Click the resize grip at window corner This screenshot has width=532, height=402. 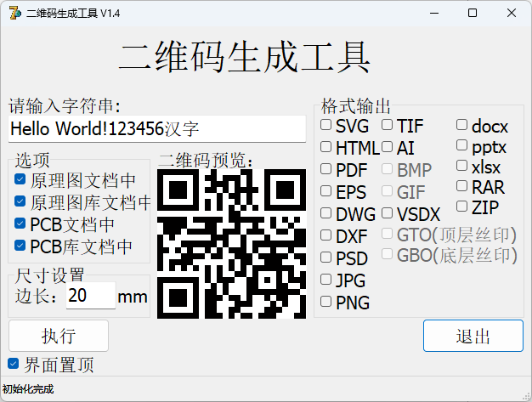coord(527,397)
